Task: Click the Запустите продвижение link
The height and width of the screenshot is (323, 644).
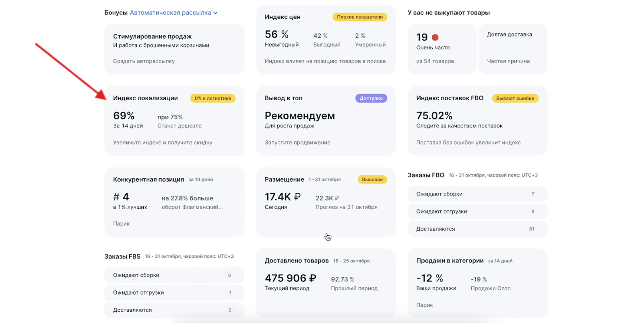Action: click(297, 142)
